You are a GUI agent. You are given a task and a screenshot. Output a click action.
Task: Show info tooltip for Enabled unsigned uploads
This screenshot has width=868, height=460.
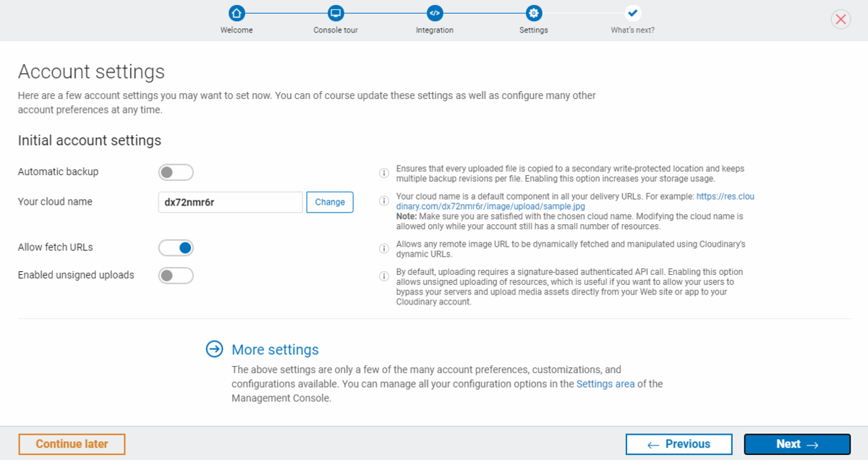(x=384, y=276)
